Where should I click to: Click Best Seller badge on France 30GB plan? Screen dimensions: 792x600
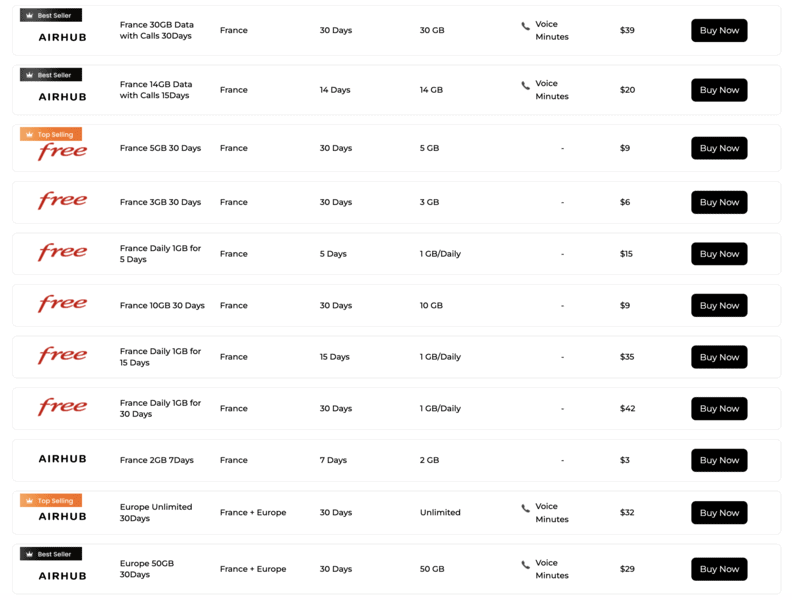(x=51, y=16)
